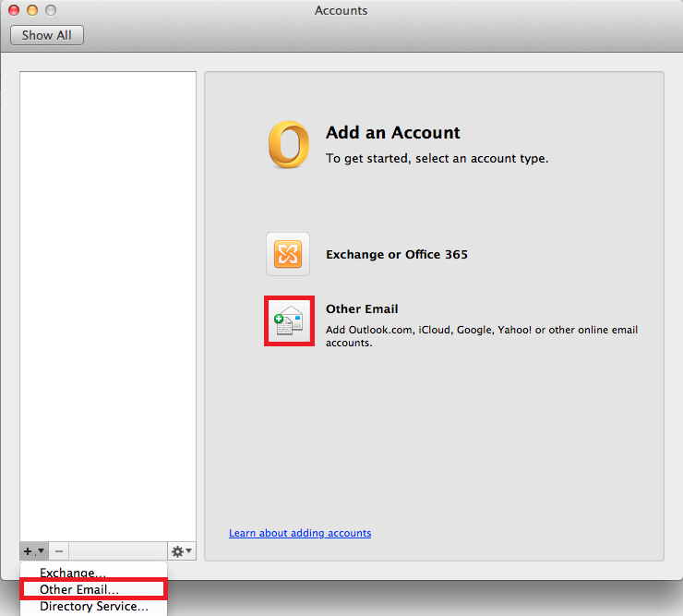Open the gear actions dropdown
Image resolution: width=683 pixels, height=616 pixels.
point(182,550)
